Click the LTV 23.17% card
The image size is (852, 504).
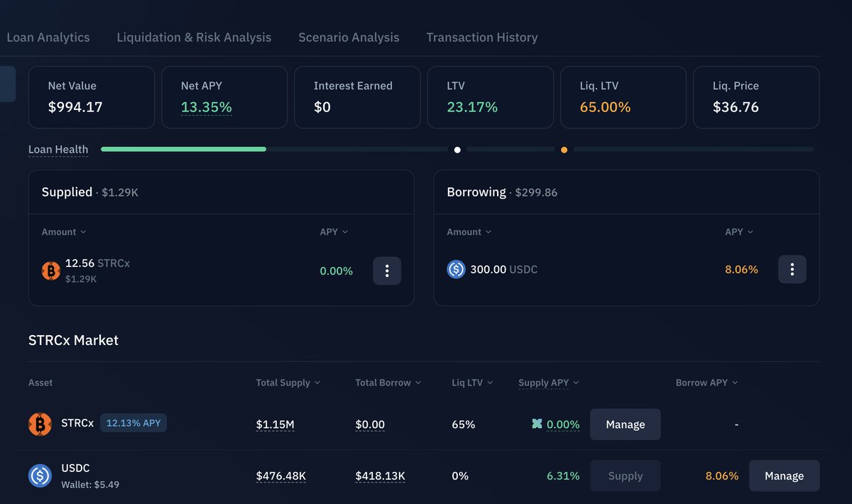click(x=491, y=97)
